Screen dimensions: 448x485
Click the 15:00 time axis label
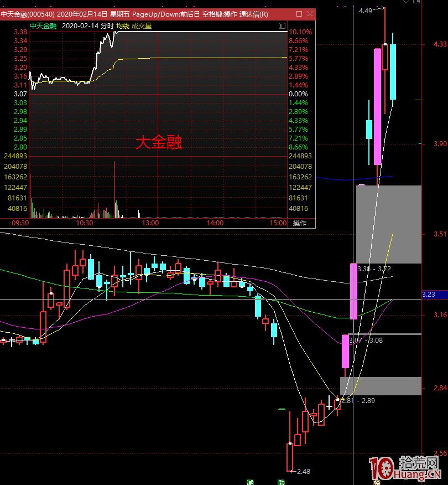point(278,223)
